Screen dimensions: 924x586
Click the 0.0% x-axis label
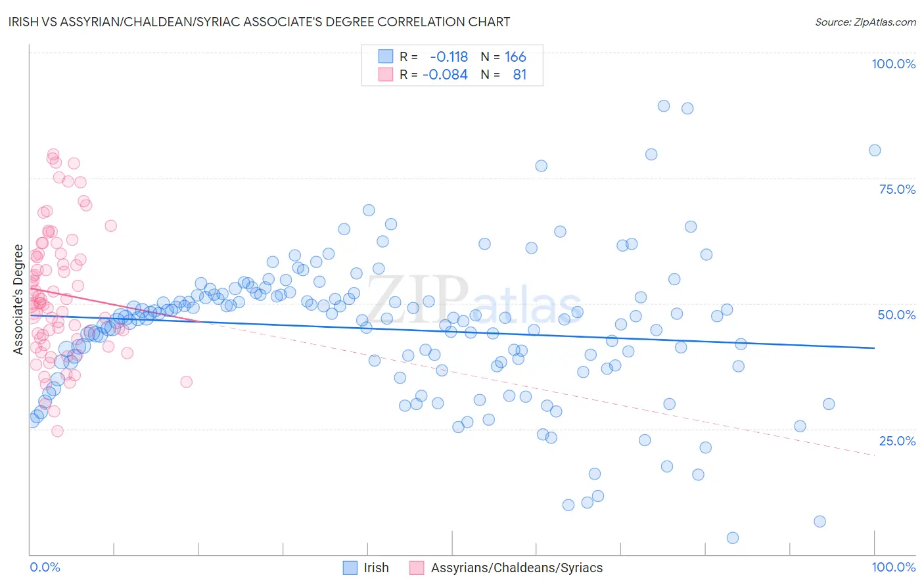(x=45, y=567)
